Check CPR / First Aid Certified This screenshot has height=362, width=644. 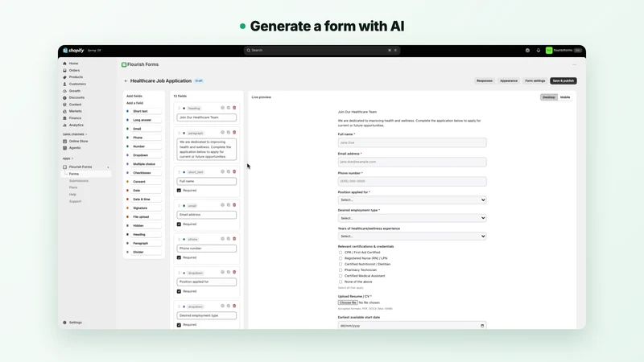tap(340, 253)
